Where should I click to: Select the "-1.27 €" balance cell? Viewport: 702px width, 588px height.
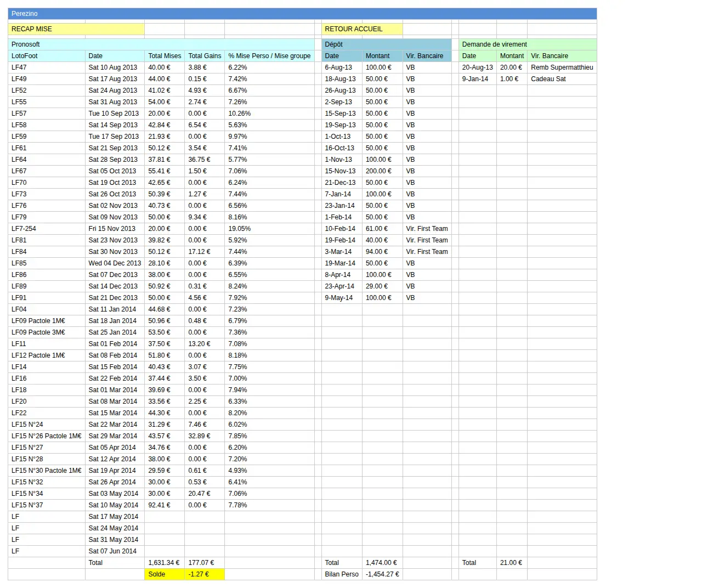[205, 574]
